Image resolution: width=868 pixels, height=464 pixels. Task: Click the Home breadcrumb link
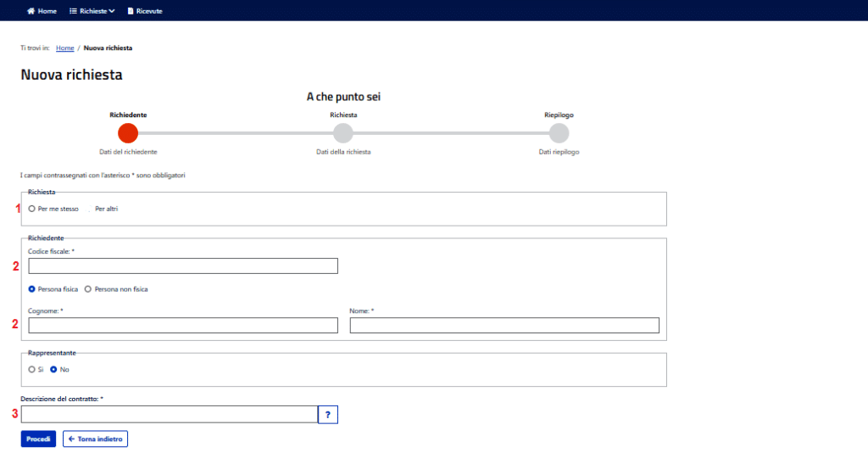(x=64, y=48)
